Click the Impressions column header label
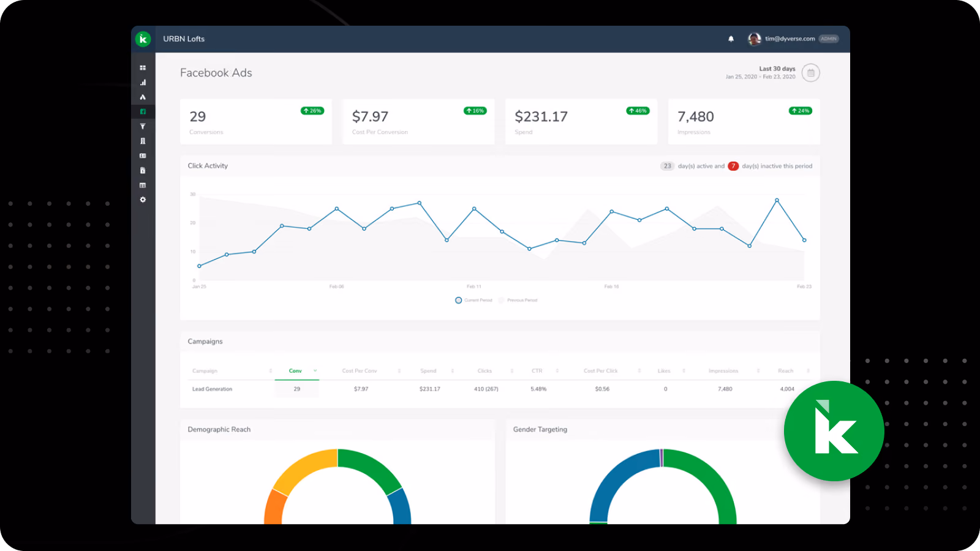 (x=723, y=371)
